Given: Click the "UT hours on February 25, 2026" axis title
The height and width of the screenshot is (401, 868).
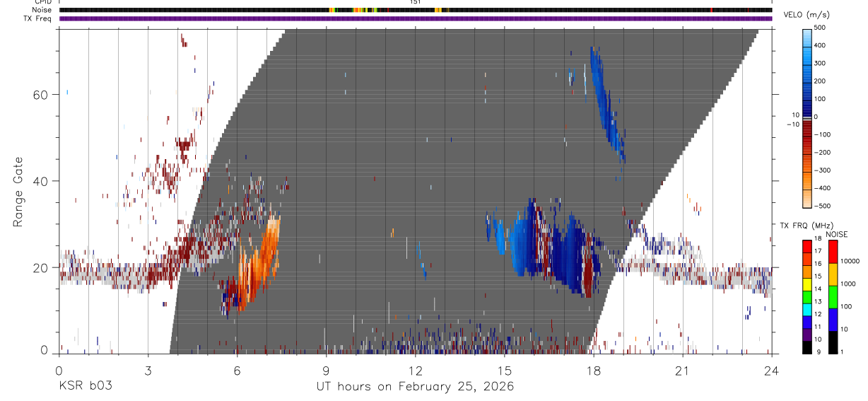Looking at the screenshot, I should tap(415, 387).
